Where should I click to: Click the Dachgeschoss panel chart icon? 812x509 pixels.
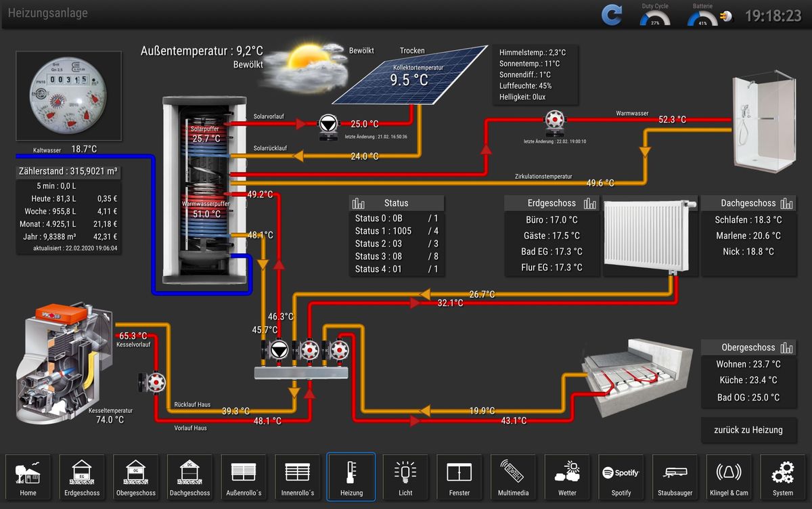coord(786,203)
